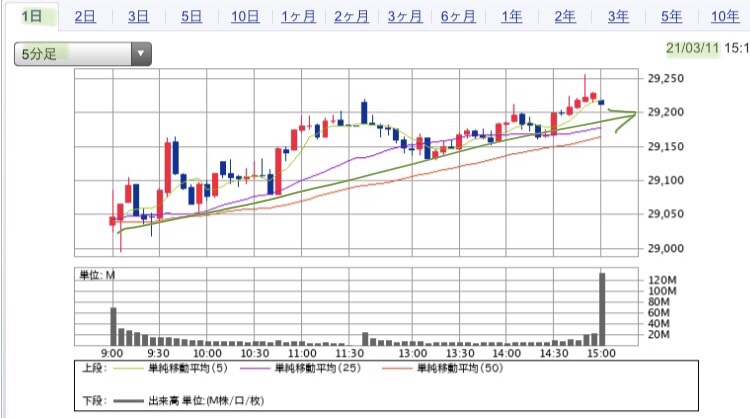This screenshot has height=418, width=750.
Task: Click the 10:30 time axis label
Action: tap(254, 353)
